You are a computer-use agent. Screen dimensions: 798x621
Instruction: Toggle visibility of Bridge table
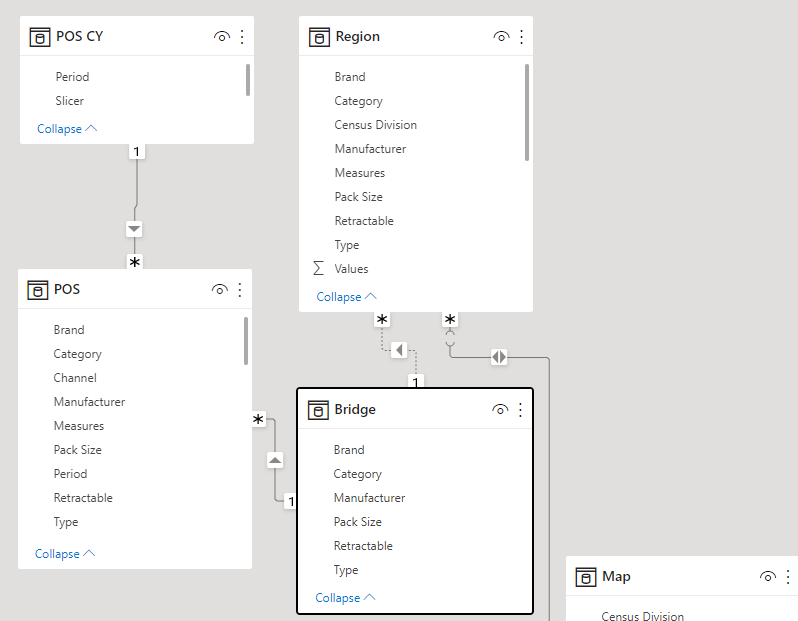500,410
